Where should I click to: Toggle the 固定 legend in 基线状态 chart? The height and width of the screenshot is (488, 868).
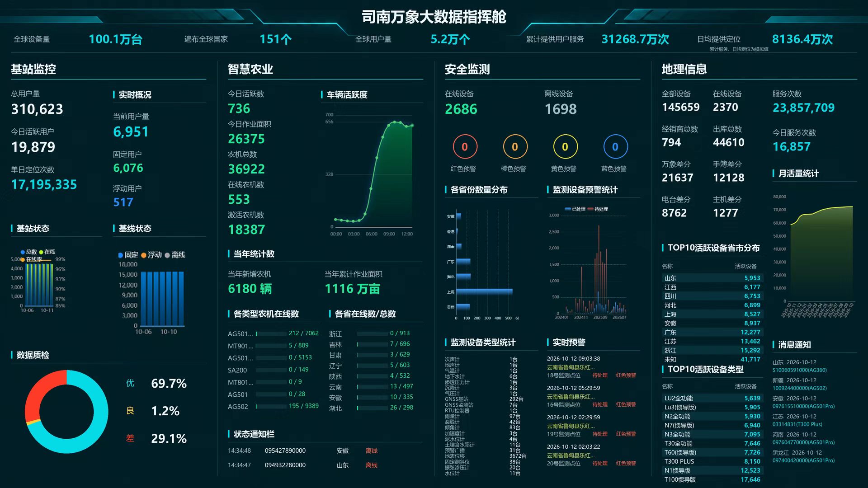coord(128,255)
